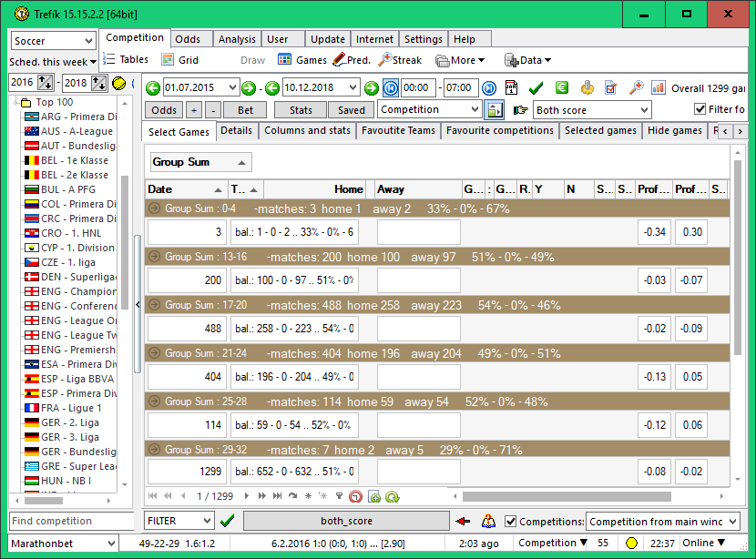The height and width of the screenshot is (559, 756).
Task: Click the red left arrow beside both_score
Action: pyautogui.click(x=464, y=522)
